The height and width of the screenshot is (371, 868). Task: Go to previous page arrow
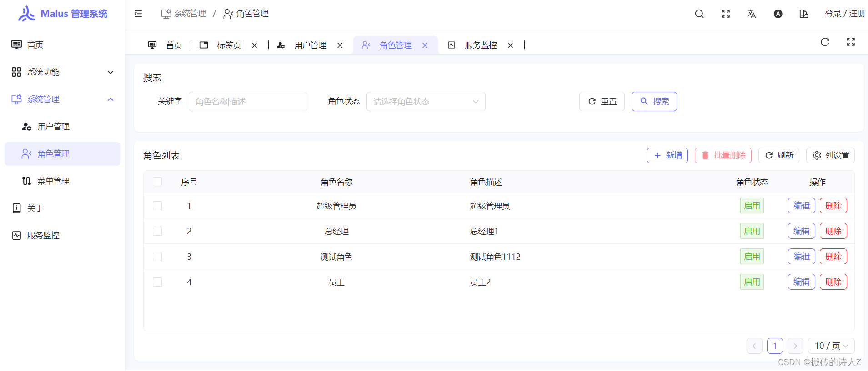click(754, 346)
